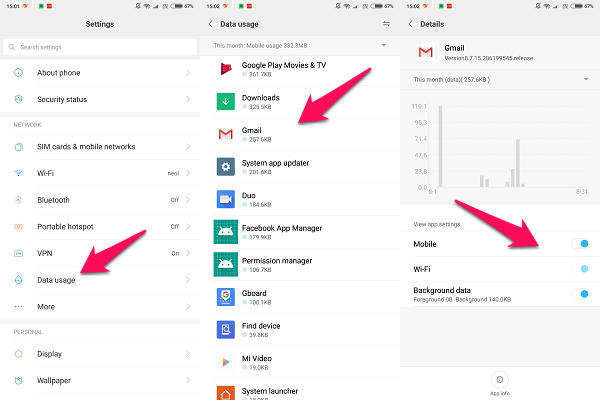The height and width of the screenshot is (400, 600).
Task: Expand This month (data) dropdown in Details
Action: pos(586,79)
